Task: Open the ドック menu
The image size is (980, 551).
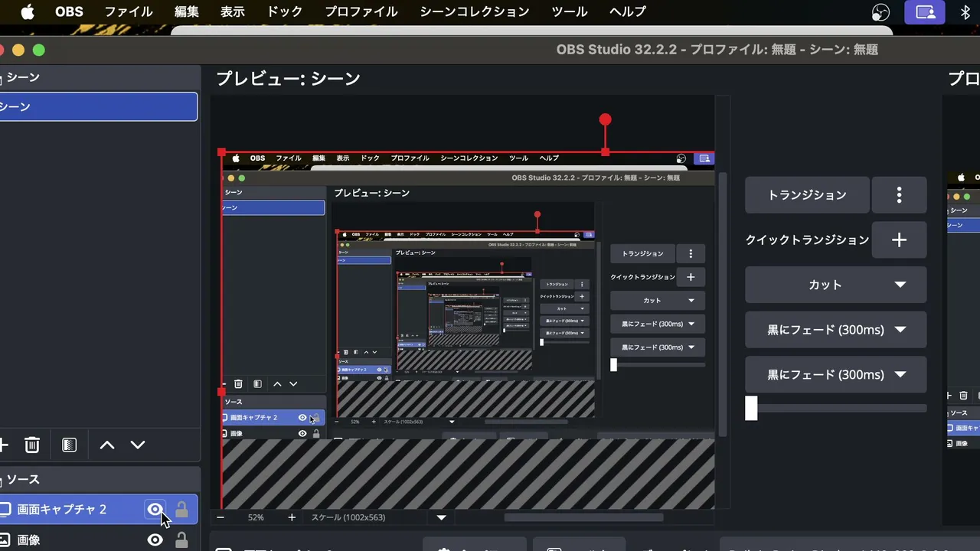Action: click(285, 12)
